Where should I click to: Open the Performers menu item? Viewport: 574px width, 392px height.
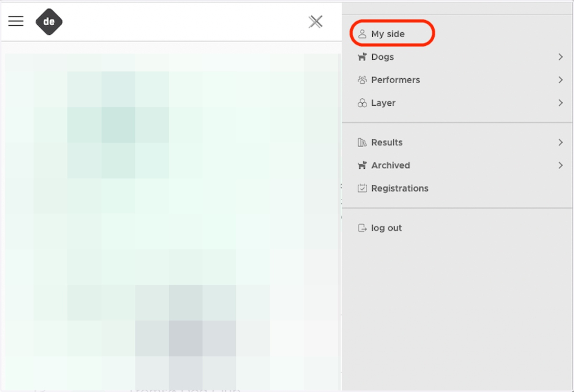click(x=396, y=80)
